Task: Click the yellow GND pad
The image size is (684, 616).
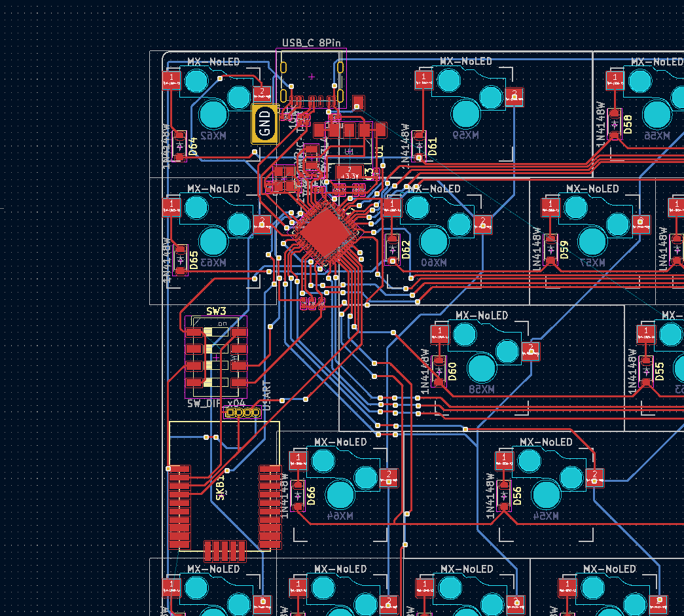Action: pos(265,124)
